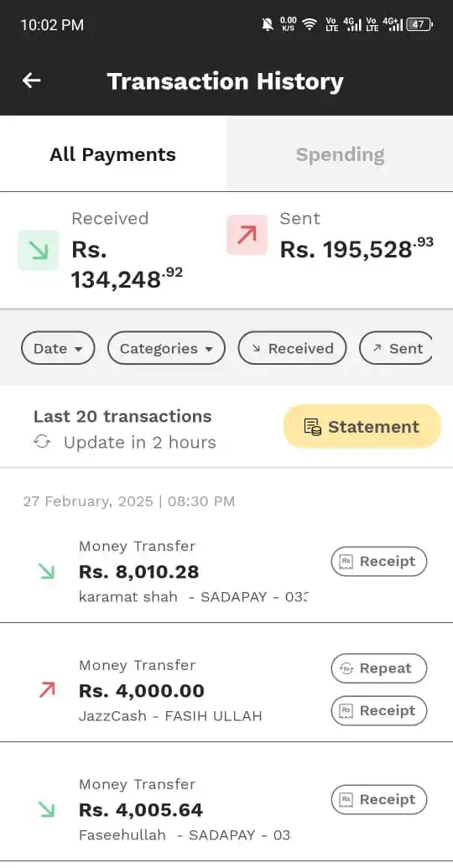The image size is (453, 868).
Task: View Receipt for Rs. 4,000.00 JazzCash transfer
Action: tap(379, 710)
